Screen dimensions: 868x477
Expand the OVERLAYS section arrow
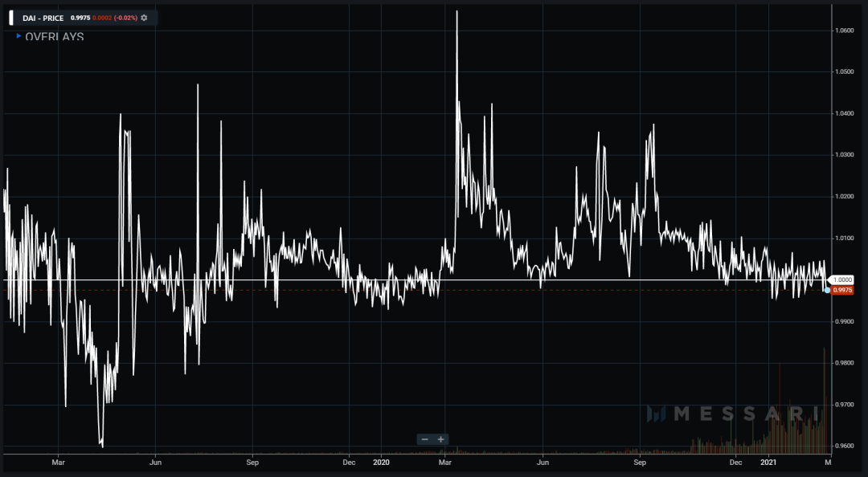(x=18, y=36)
